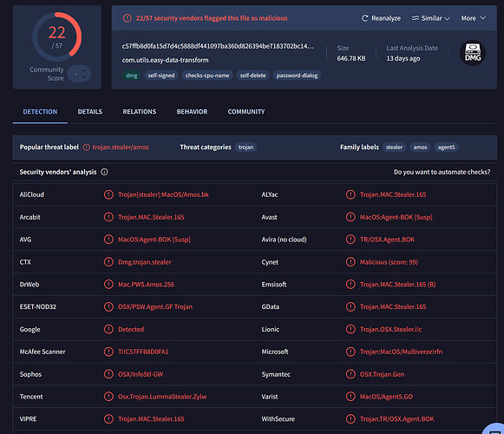
Task: Click the Cynet result Malicious (score: 99)
Action: [389, 262]
